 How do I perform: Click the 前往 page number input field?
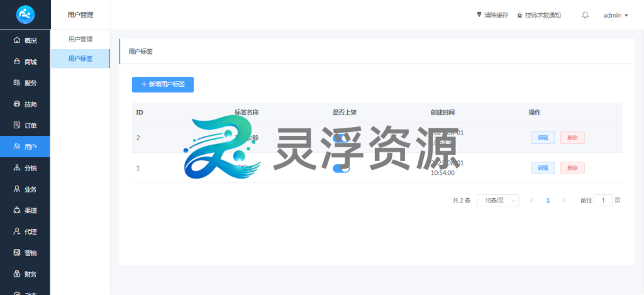click(x=603, y=201)
